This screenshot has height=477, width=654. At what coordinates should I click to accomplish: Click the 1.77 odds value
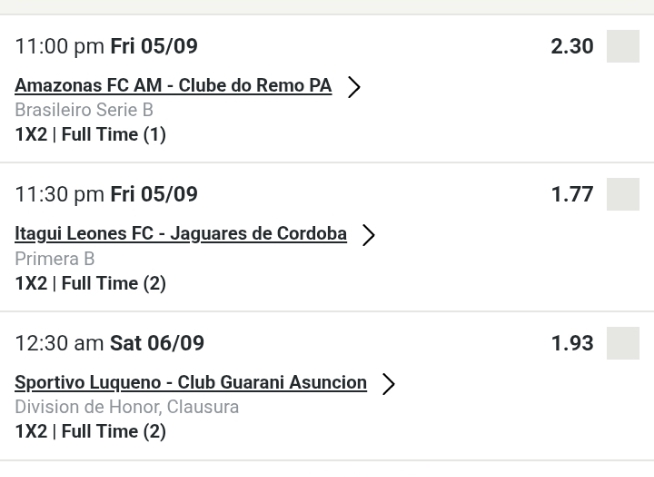(572, 194)
